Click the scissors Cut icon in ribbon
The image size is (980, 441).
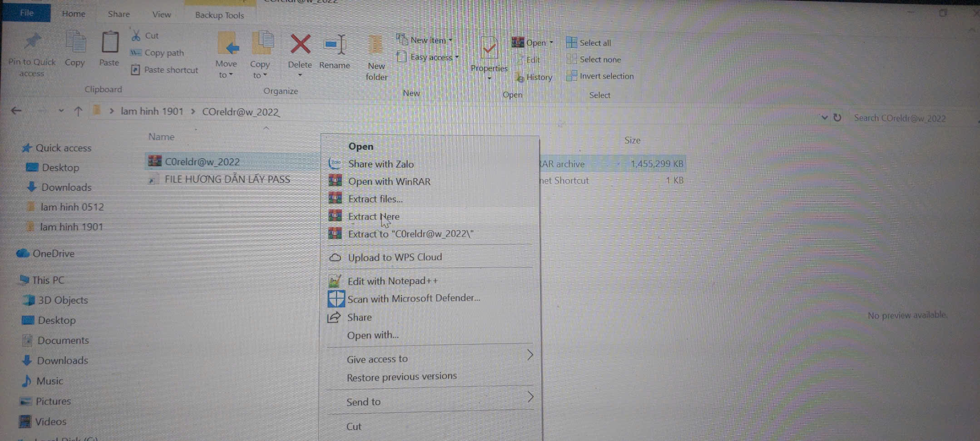[x=136, y=35]
